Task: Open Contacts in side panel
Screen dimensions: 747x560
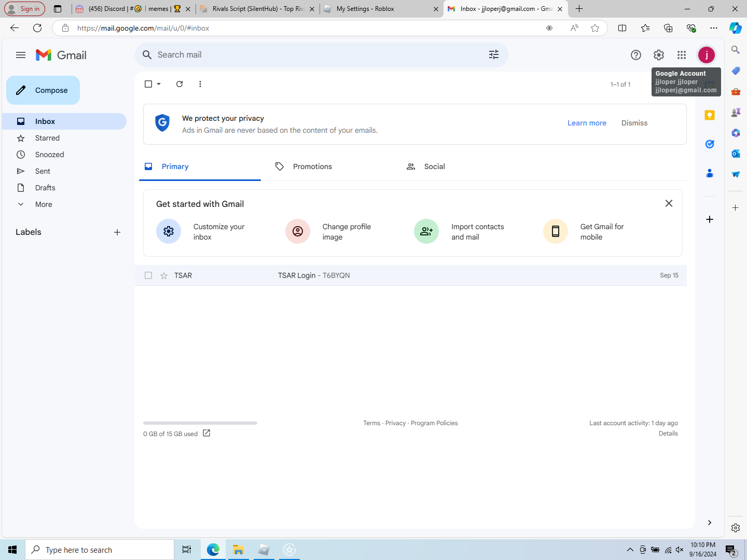Action: 710,173
